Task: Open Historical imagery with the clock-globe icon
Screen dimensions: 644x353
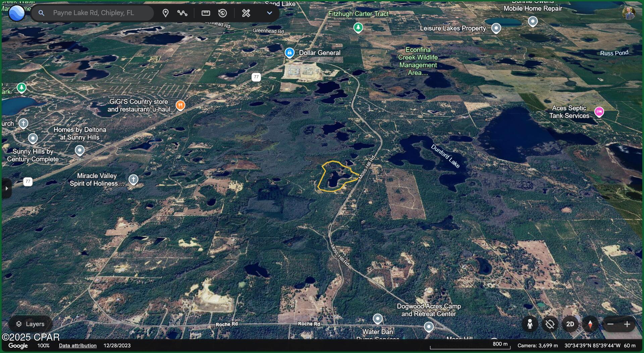Action: point(222,13)
